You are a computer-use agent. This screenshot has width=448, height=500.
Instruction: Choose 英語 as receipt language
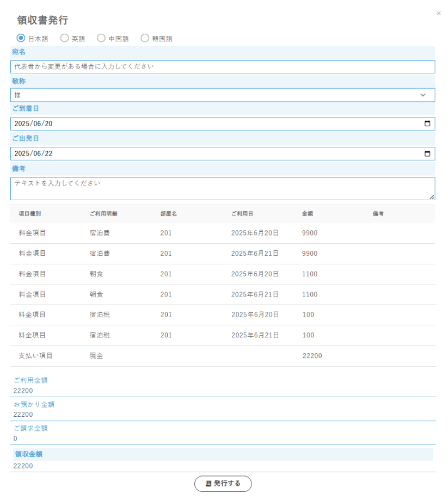[x=65, y=38]
